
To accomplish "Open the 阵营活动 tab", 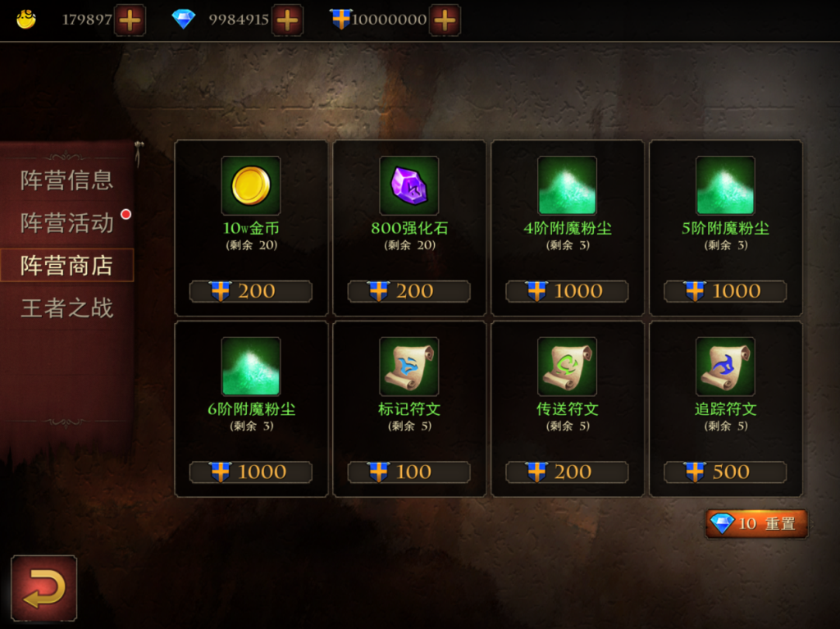I will coord(67,222).
